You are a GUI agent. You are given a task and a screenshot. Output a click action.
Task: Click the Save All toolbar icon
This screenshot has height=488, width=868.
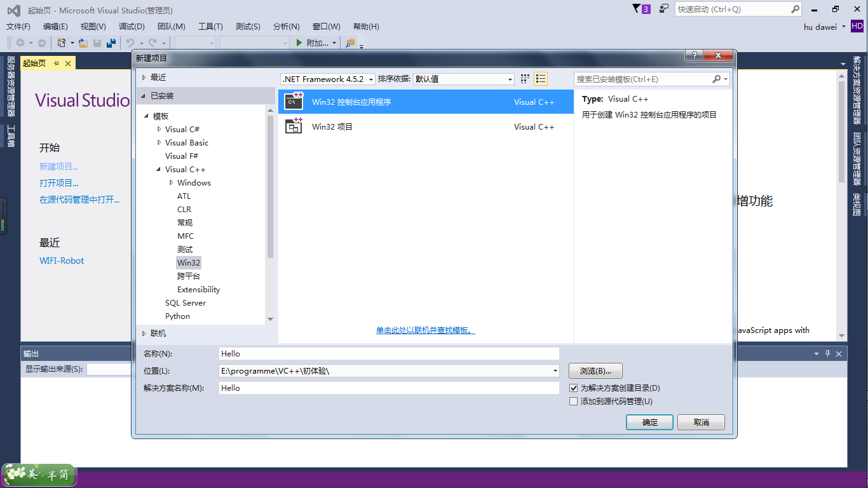111,43
